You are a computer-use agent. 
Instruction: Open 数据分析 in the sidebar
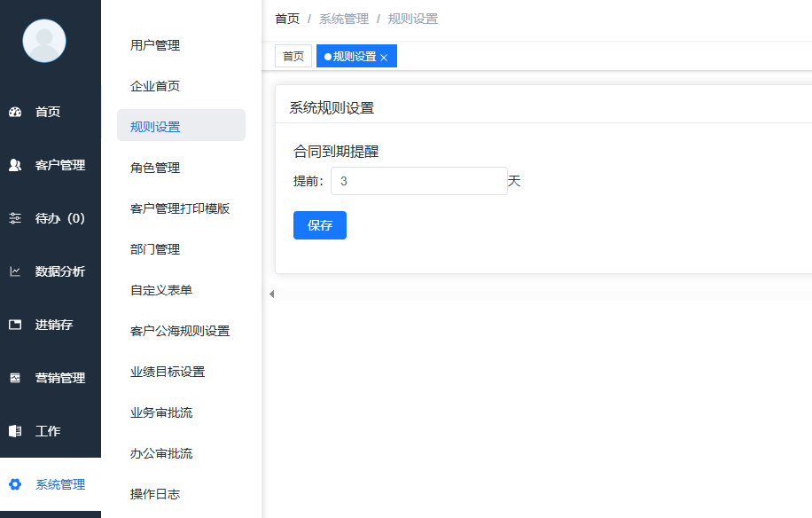point(51,271)
